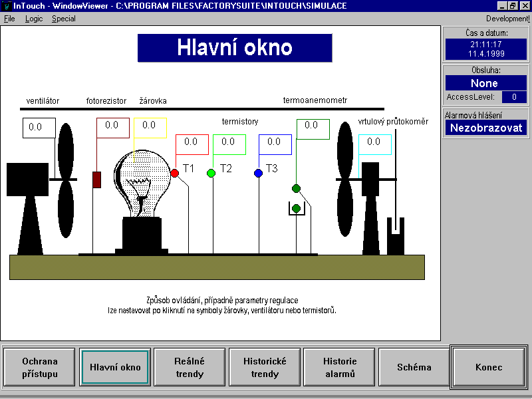The height and width of the screenshot is (399, 532).
Task: Open the Logic menu
Action: pyautogui.click(x=33, y=19)
